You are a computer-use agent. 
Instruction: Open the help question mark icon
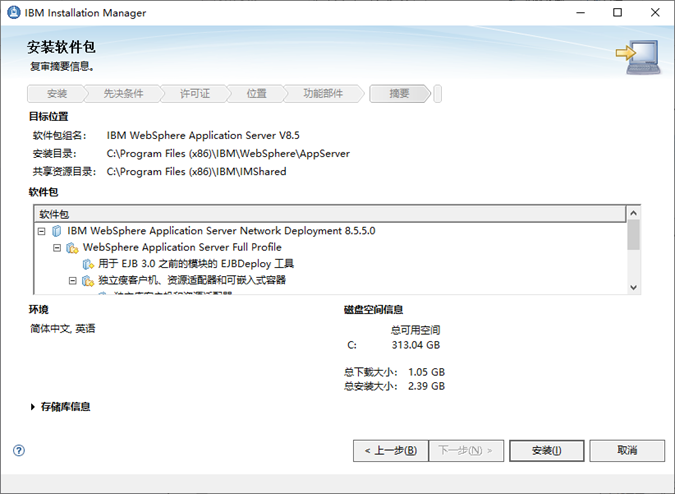tap(19, 451)
